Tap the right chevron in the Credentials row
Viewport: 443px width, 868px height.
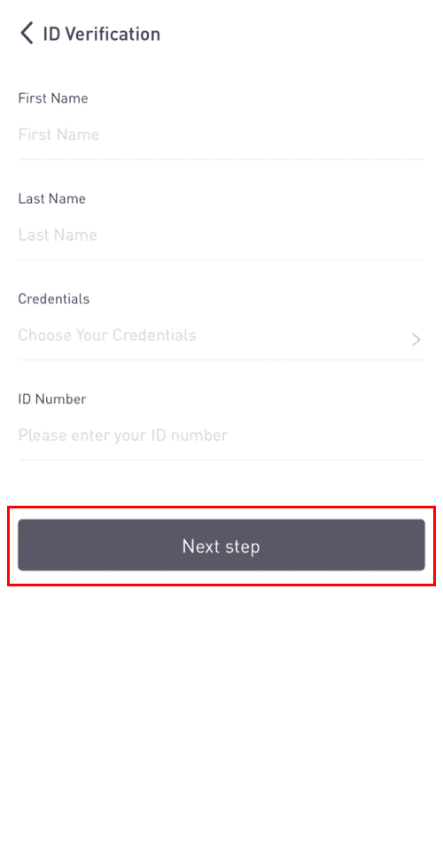[416, 339]
